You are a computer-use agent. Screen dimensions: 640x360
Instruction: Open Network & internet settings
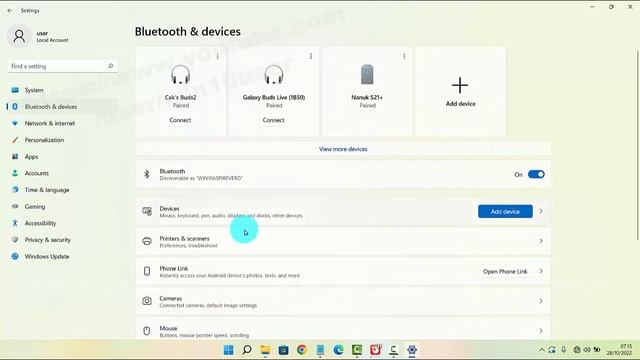point(50,123)
